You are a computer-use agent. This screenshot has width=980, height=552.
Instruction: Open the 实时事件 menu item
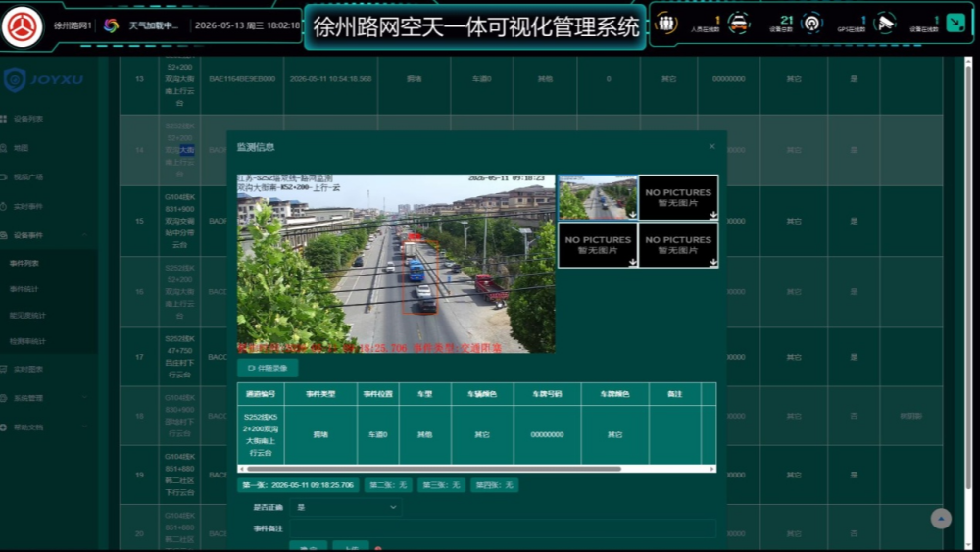(x=28, y=206)
